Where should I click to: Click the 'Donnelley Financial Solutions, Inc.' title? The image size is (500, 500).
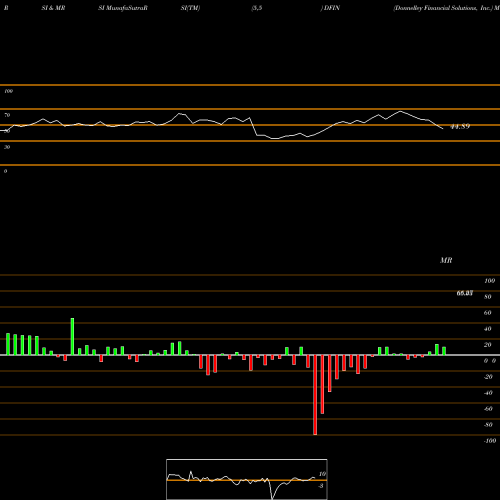point(443,8)
